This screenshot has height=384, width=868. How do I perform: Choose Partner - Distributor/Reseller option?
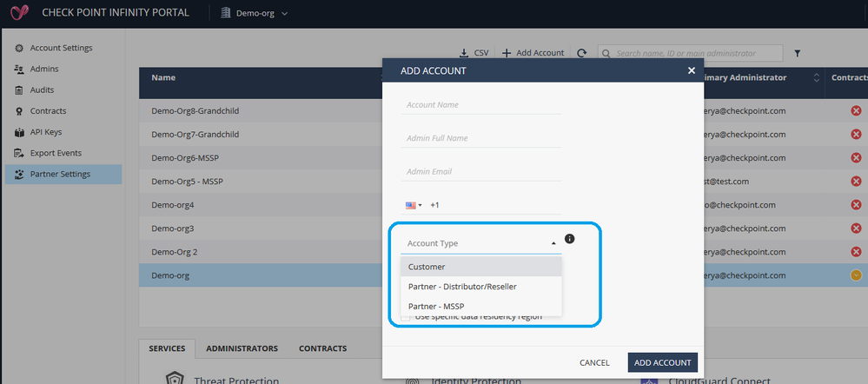pyautogui.click(x=481, y=287)
